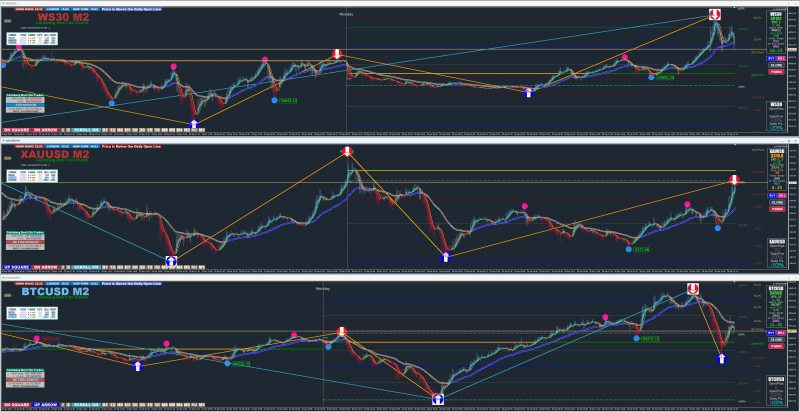Click BUY on the BTCUSD chart
Image resolution: width=800 pixels, height=412 pixels.
(771, 332)
